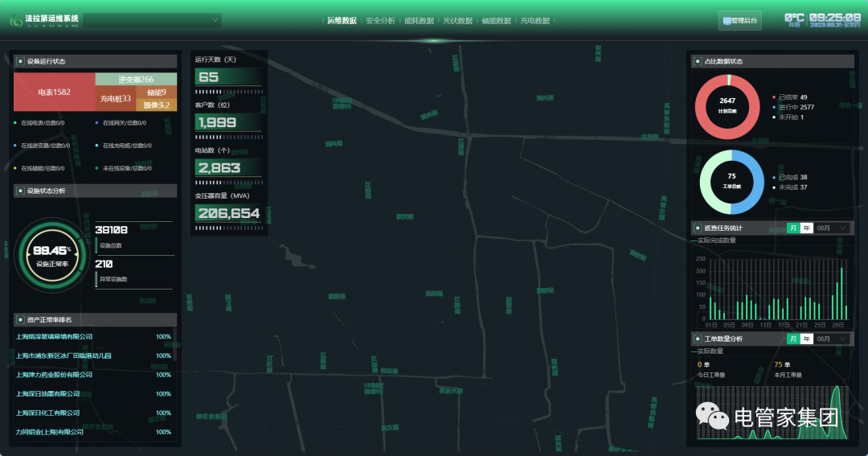Screen dimensions: 868x456
Task: Click the monitor icon in 管理后台 button
Action: click(x=727, y=21)
